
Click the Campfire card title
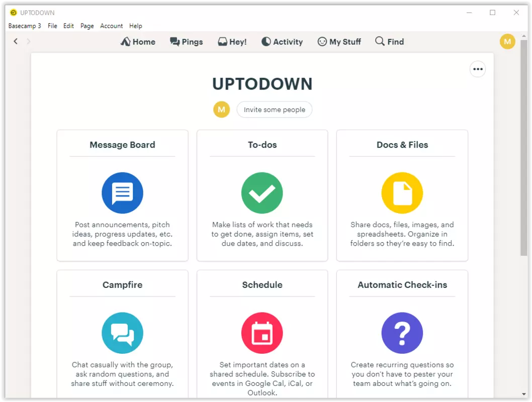122,285
